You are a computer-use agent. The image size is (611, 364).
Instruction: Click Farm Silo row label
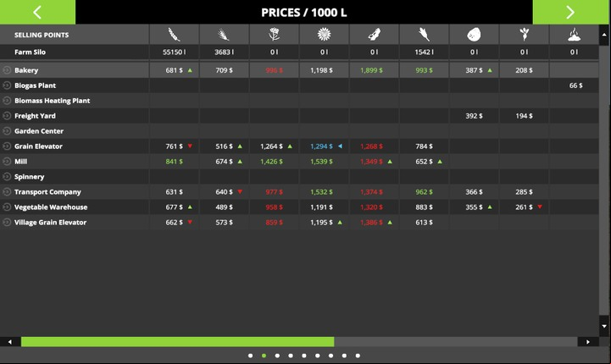tap(30, 52)
